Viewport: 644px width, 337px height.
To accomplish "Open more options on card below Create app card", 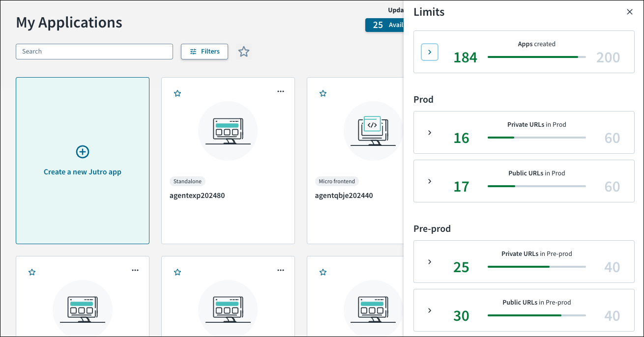I will [x=135, y=270].
